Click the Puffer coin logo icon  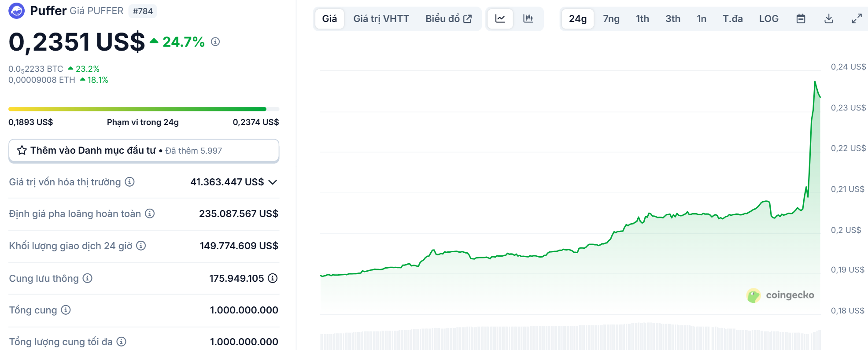click(17, 11)
